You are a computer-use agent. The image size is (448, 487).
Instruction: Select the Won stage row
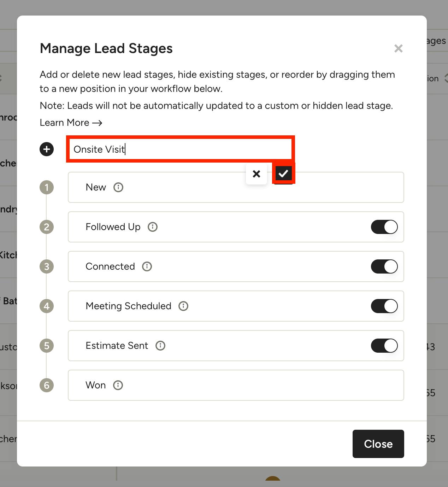click(247, 385)
